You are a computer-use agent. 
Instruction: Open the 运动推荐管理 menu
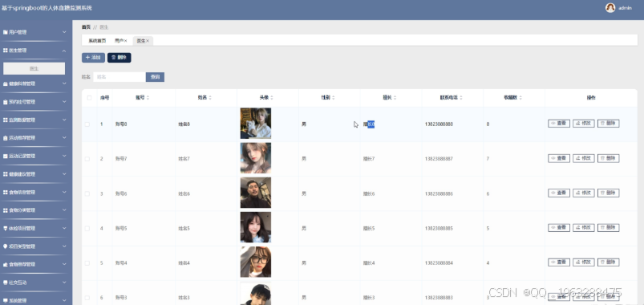[x=34, y=138]
